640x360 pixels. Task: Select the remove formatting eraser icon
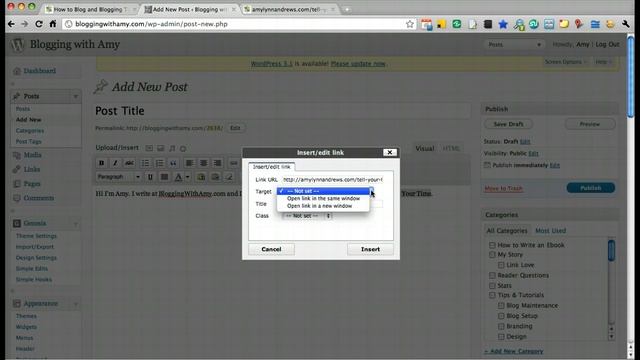pos(229,177)
